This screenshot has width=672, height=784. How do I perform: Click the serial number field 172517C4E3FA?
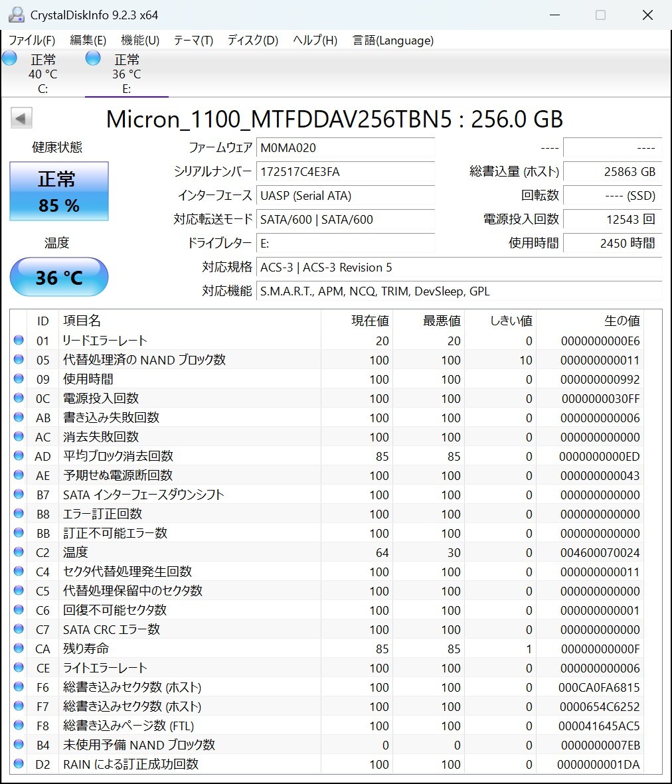point(345,172)
